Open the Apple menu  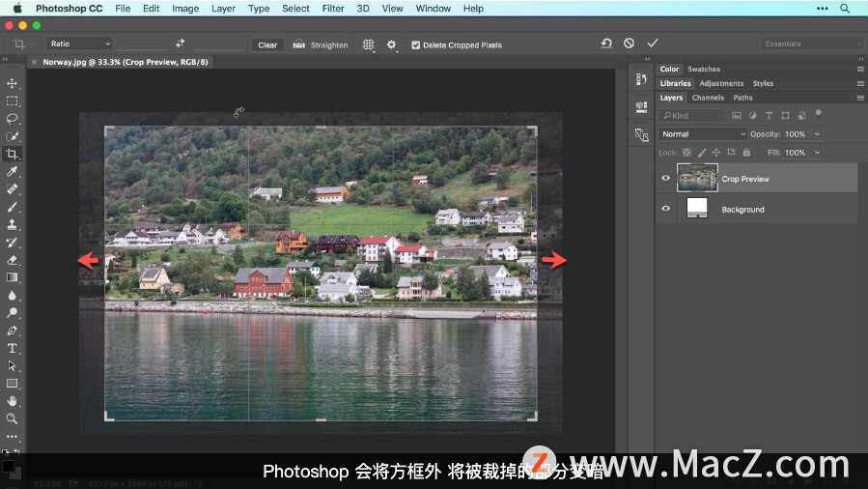click(x=17, y=9)
